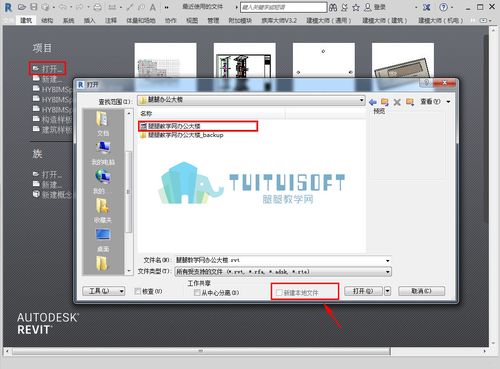Switch to the 管理 Manage ribbon tab
This screenshot has width=500, height=369.
click(x=213, y=21)
